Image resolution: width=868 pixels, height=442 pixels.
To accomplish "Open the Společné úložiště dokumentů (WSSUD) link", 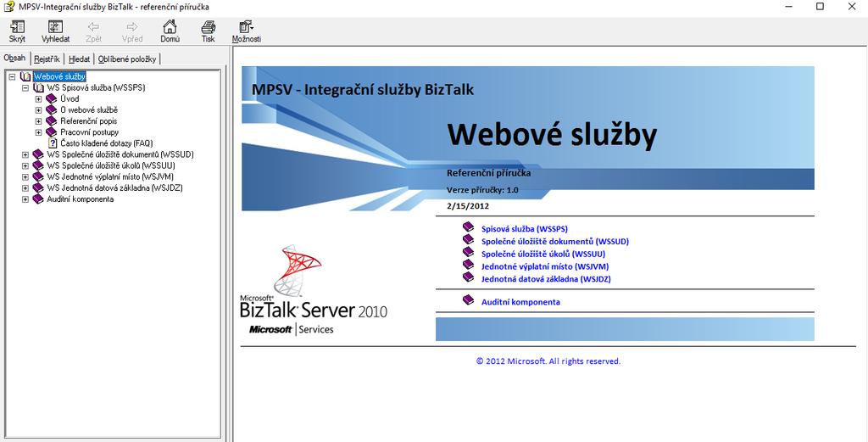I will 555,242.
